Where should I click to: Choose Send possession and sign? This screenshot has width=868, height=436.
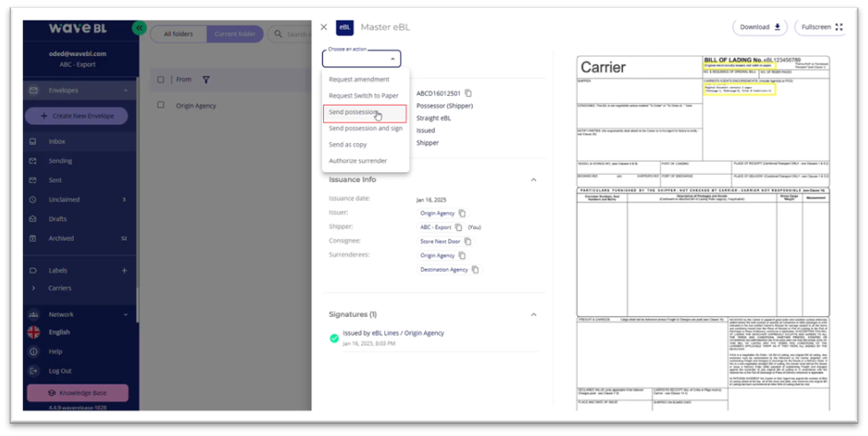(366, 128)
